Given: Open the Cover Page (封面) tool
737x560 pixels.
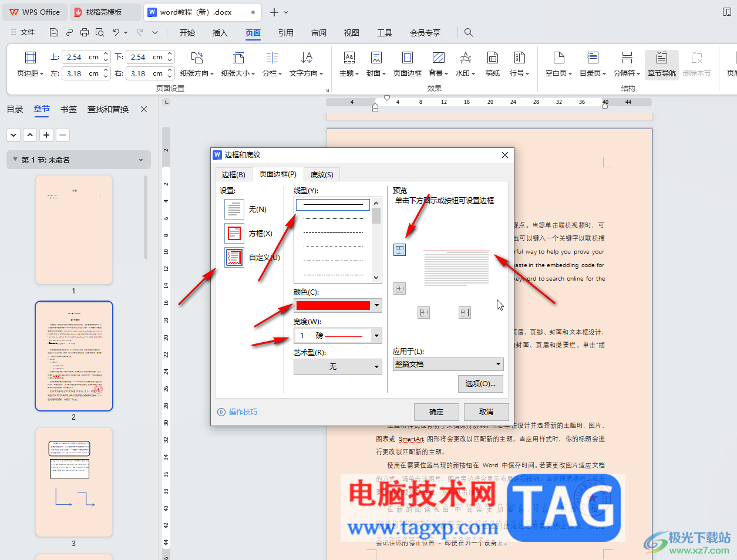Looking at the screenshot, I should click(376, 64).
